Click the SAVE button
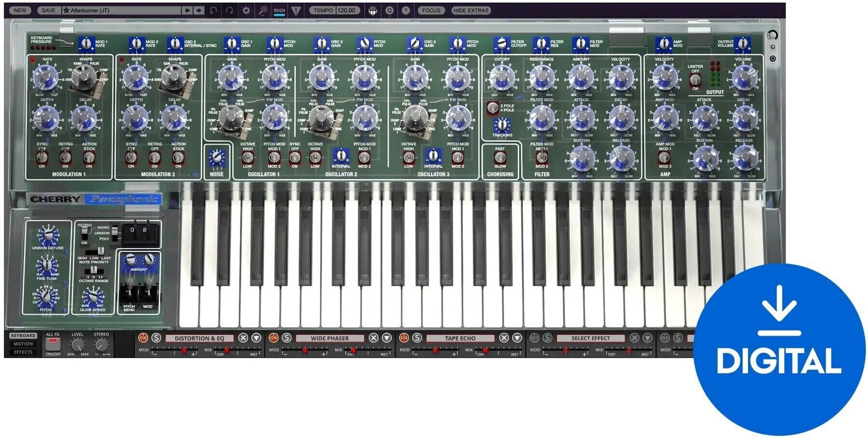Image resolution: width=868 pixels, height=438 pixels. (48, 10)
